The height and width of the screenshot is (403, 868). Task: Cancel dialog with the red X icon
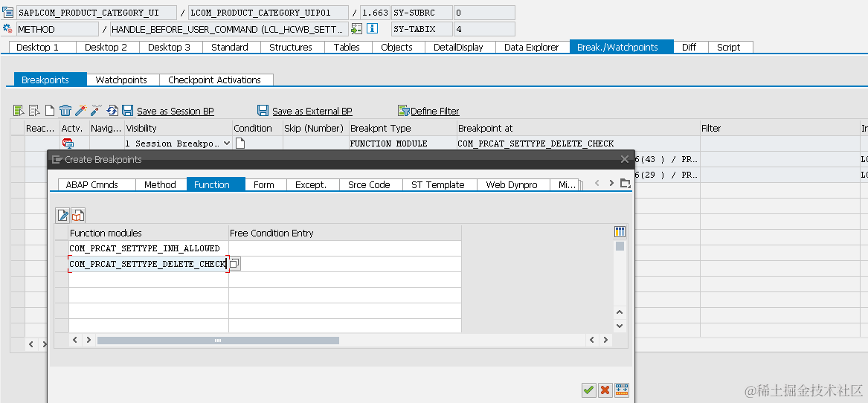[605, 390]
